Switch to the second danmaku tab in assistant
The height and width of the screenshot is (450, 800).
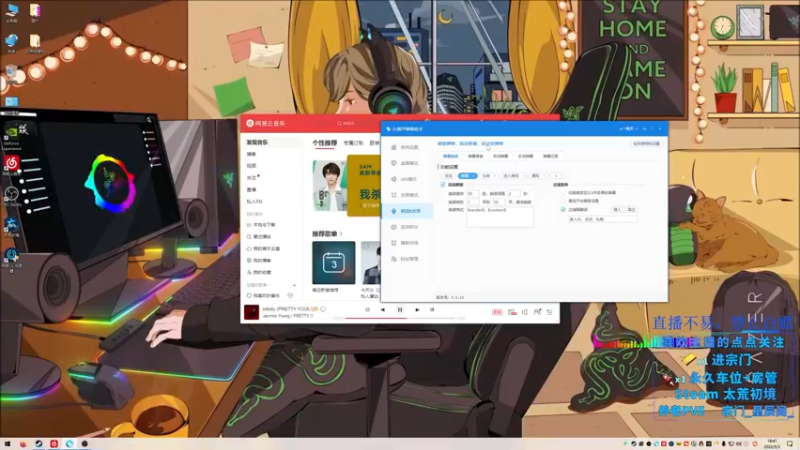coord(475,156)
